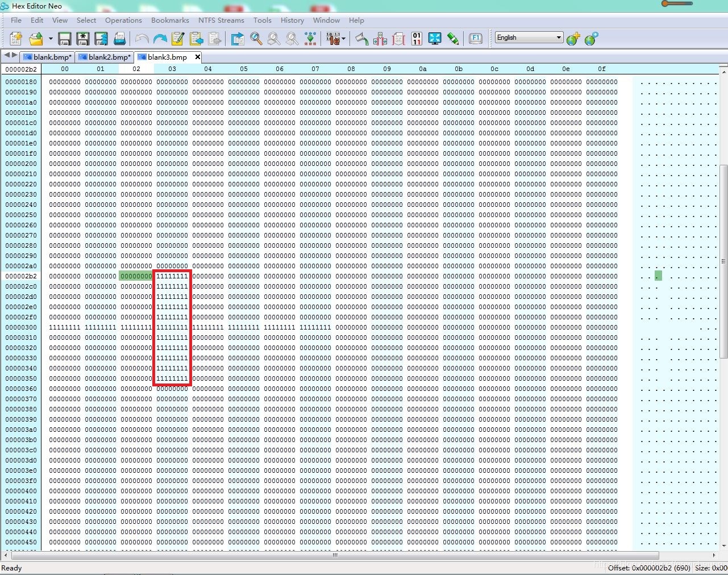Click the New file icon
Image resolution: width=728 pixels, height=575 pixels.
click(x=16, y=39)
